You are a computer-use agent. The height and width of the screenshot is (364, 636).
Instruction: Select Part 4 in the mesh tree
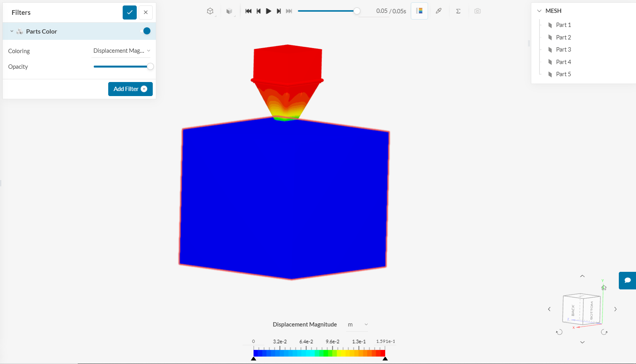[563, 62]
